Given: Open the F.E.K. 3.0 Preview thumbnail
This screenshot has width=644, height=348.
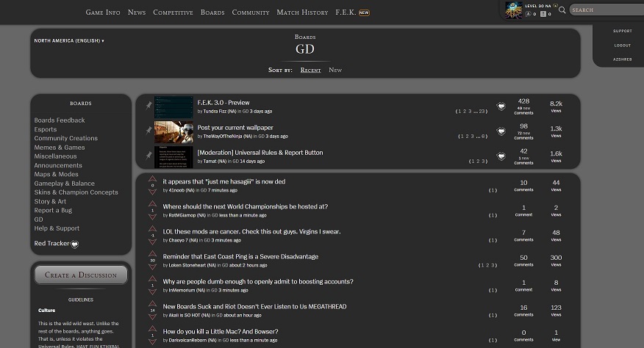Looking at the screenshot, I should coord(173,107).
